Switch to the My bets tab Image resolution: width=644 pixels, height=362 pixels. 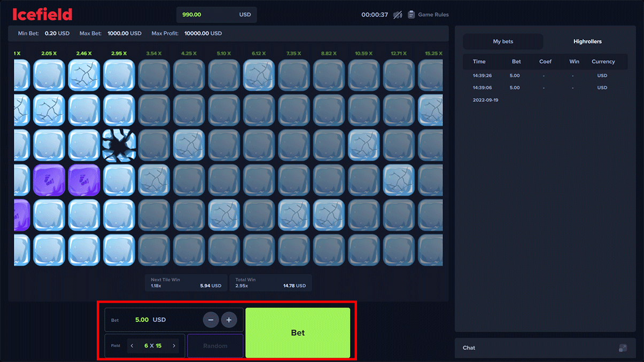[x=503, y=42]
